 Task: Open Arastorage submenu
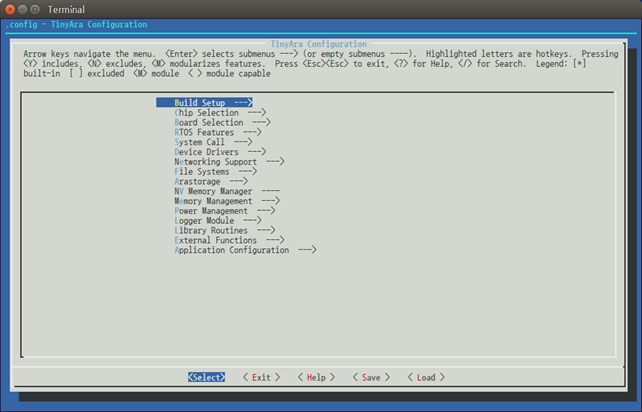point(199,181)
